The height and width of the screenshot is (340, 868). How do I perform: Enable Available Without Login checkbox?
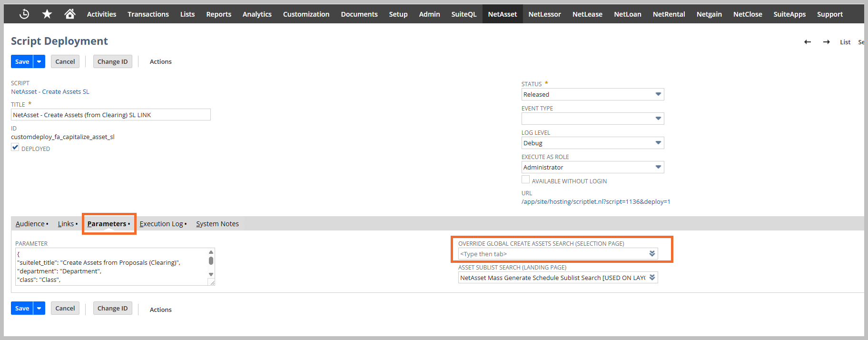coord(525,180)
